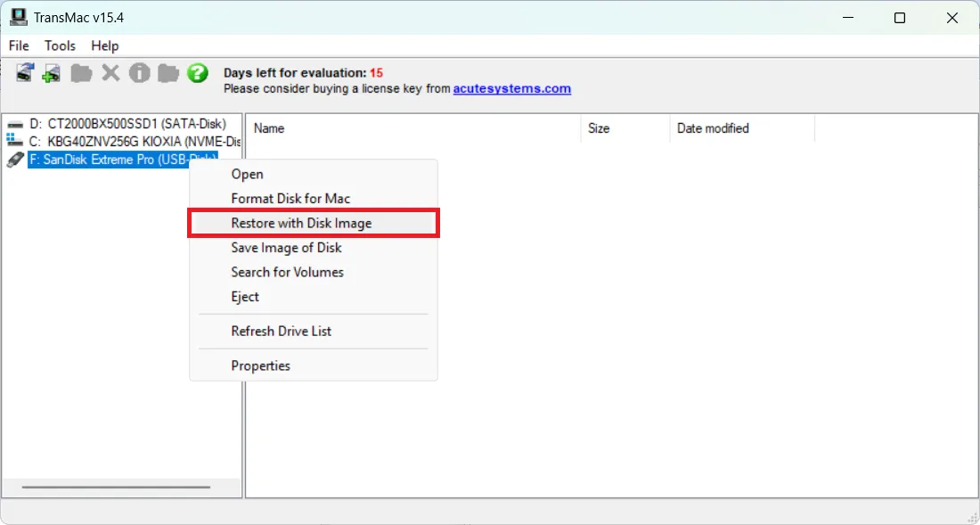The width and height of the screenshot is (980, 525).
Task: Click the F: USB drive icon
Action: (x=16, y=160)
